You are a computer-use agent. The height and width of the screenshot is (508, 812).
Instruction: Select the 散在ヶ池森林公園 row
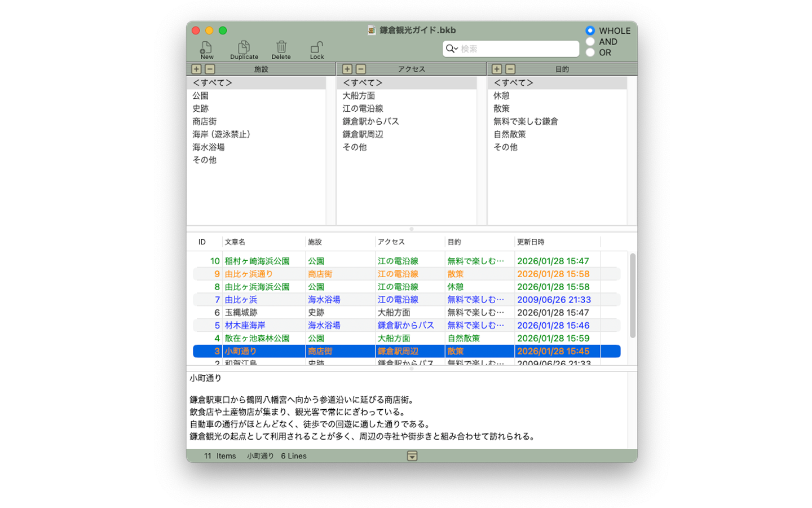[407, 339]
